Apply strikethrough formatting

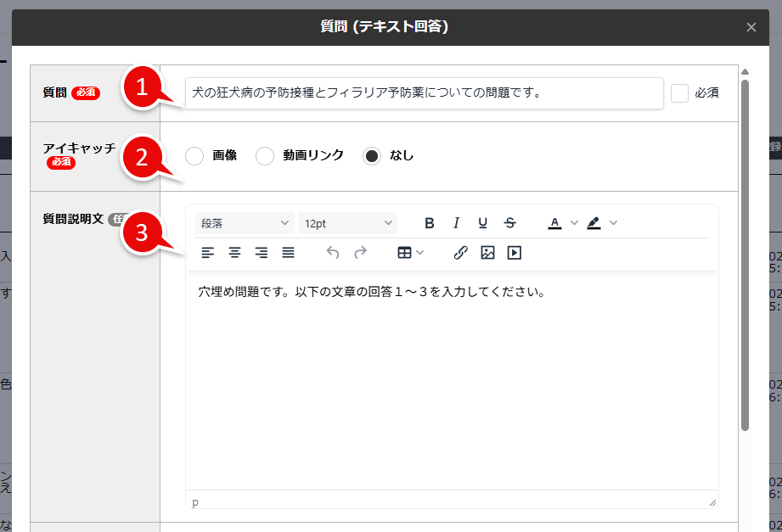coord(509,222)
